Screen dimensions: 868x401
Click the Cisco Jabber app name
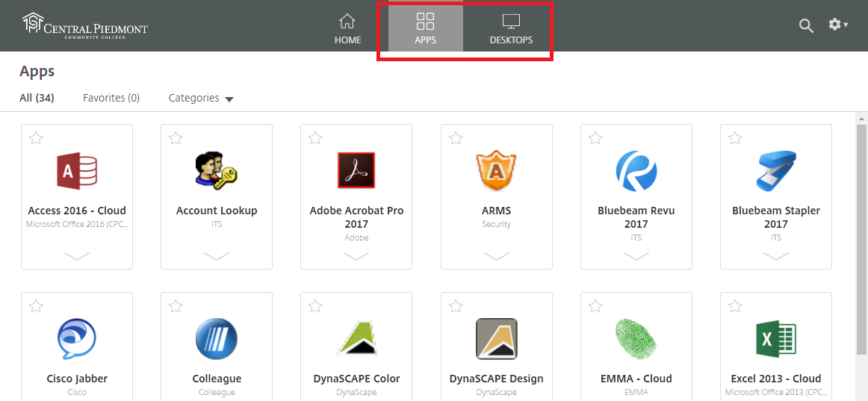[x=77, y=379]
